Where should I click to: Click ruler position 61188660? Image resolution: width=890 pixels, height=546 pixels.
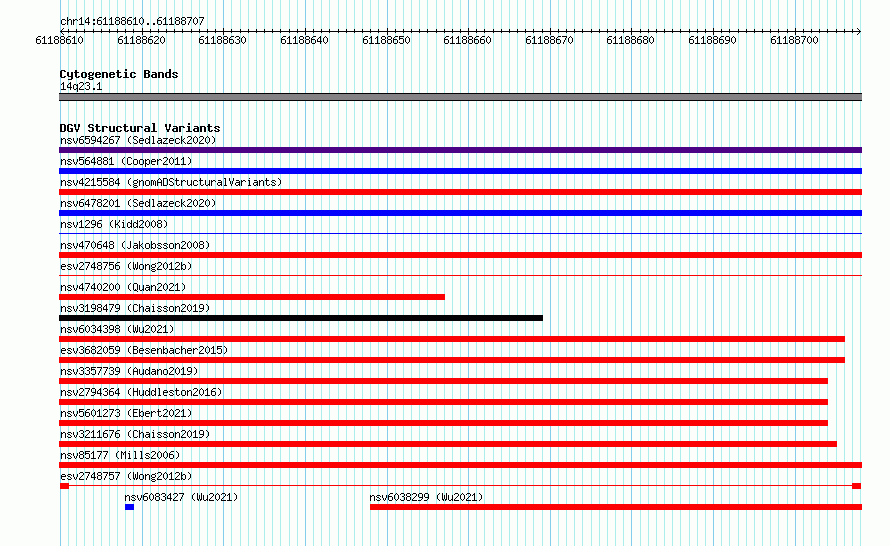[x=467, y=40]
